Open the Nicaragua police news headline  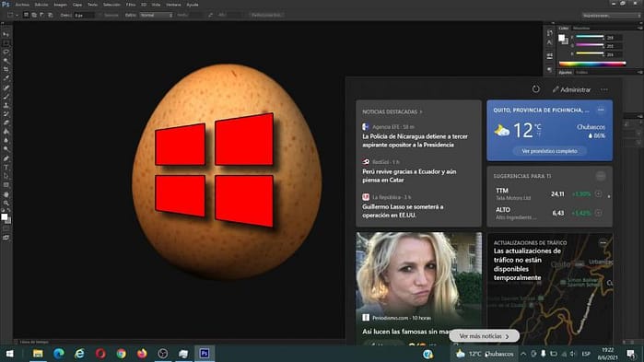click(x=415, y=140)
